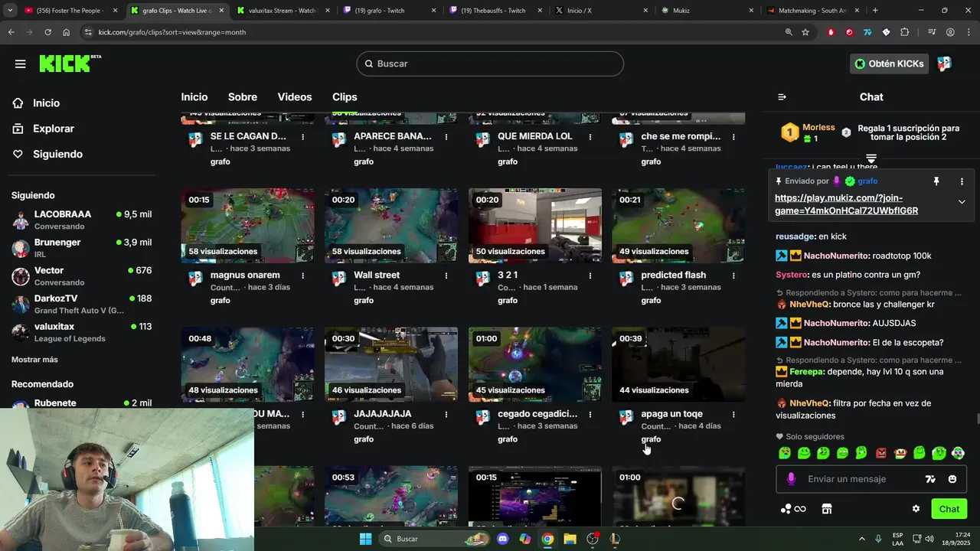Open Discord from the taskbar

(502, 539)
